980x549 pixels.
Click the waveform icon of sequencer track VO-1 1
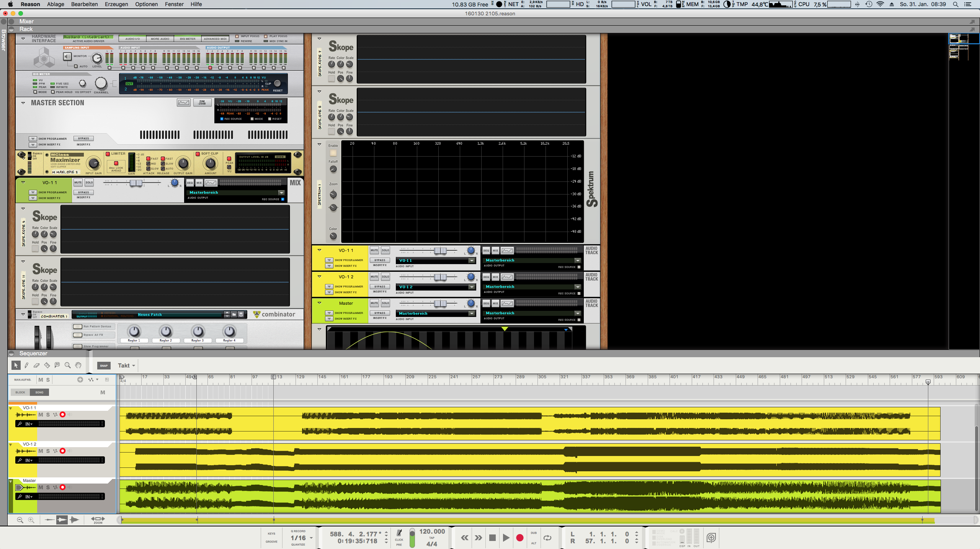(x=26, y=415)
